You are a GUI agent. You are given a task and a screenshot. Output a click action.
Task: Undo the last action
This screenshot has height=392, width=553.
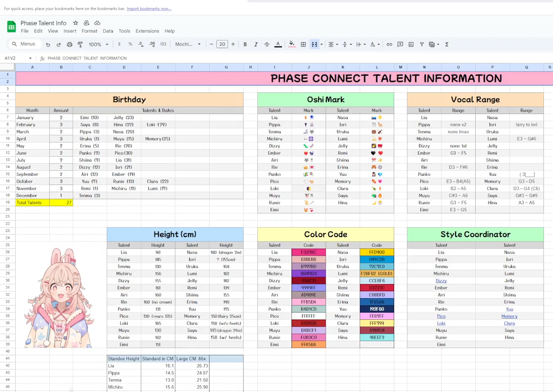48,44
